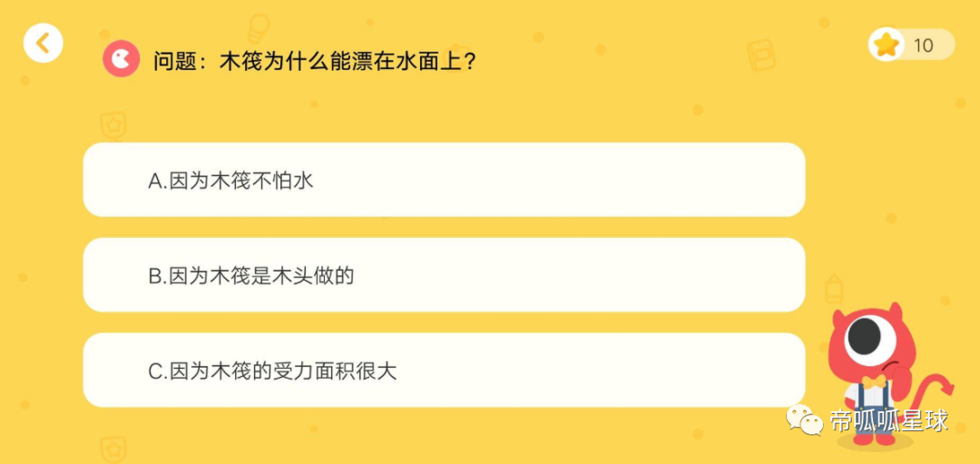Select answer B 因为木筏是木头做的
Image resolution: width=980 pixels, height=464 pixels.
click(x=444, y=275)
